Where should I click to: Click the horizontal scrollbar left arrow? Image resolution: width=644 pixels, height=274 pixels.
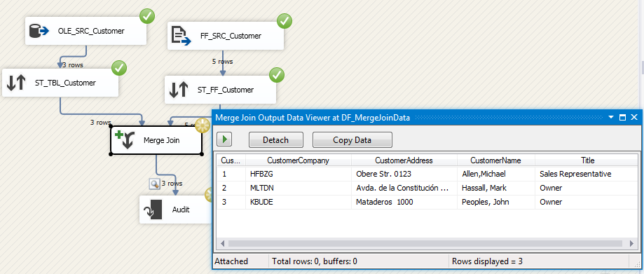pos(222,244)
